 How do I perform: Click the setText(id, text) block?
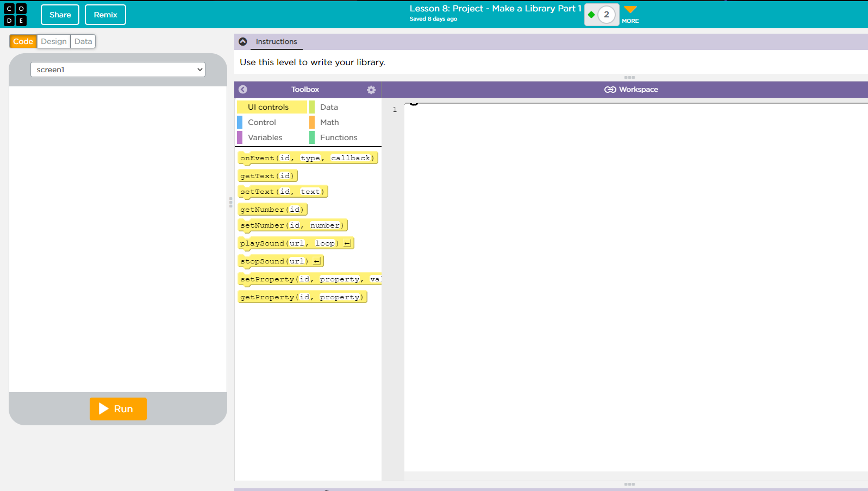click(x=283, y=192)
